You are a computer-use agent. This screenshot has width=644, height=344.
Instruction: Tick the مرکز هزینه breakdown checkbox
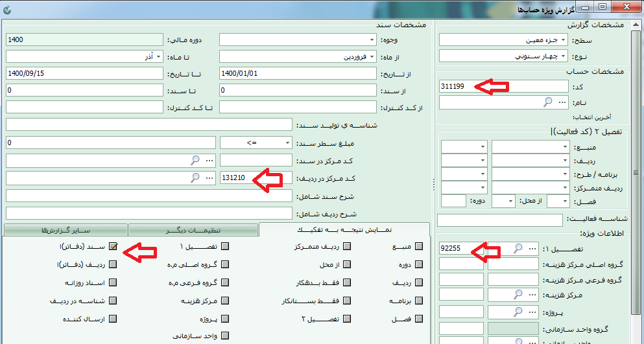coord(224,301)
